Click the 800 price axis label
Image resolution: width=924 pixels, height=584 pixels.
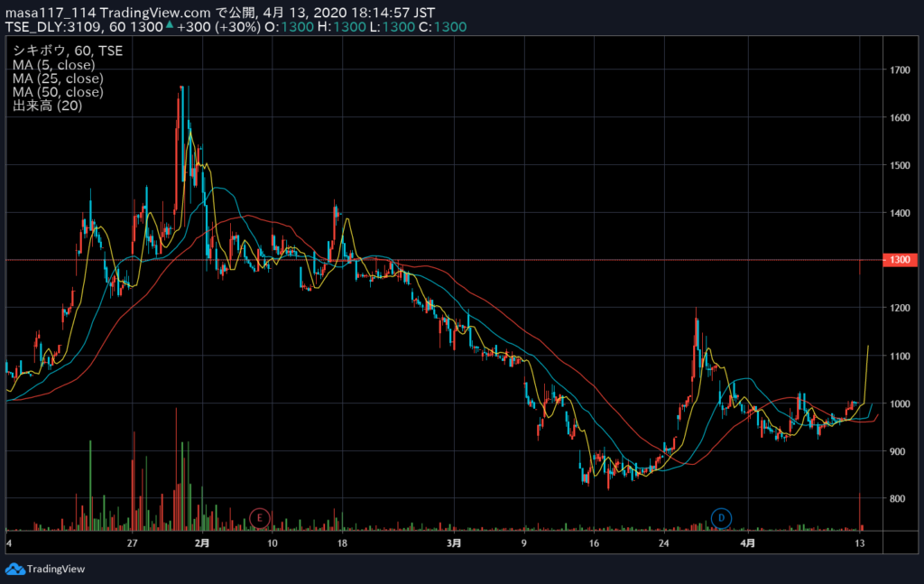tap(898, 498)
